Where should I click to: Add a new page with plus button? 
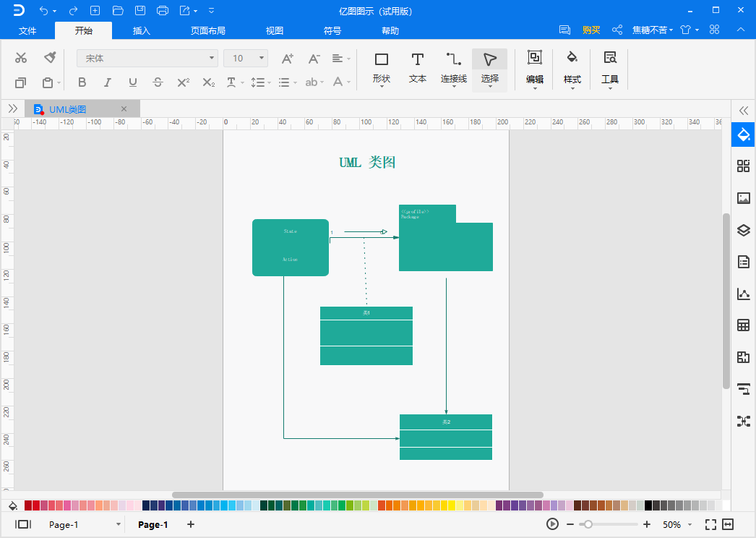point(191,524)
